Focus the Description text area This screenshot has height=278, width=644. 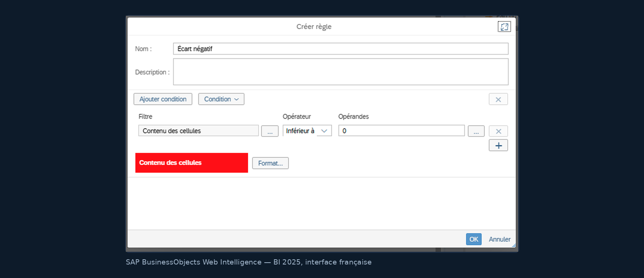coord(341,72)
